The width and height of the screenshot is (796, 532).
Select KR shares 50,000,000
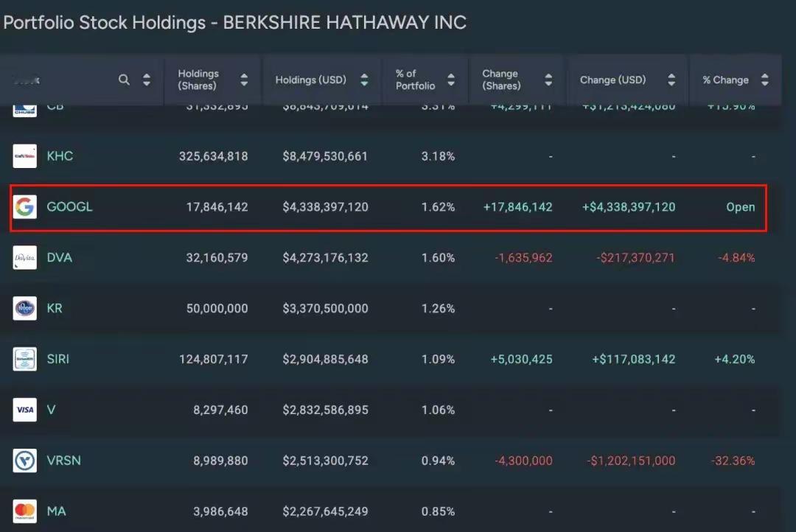[x=217, y=308]
